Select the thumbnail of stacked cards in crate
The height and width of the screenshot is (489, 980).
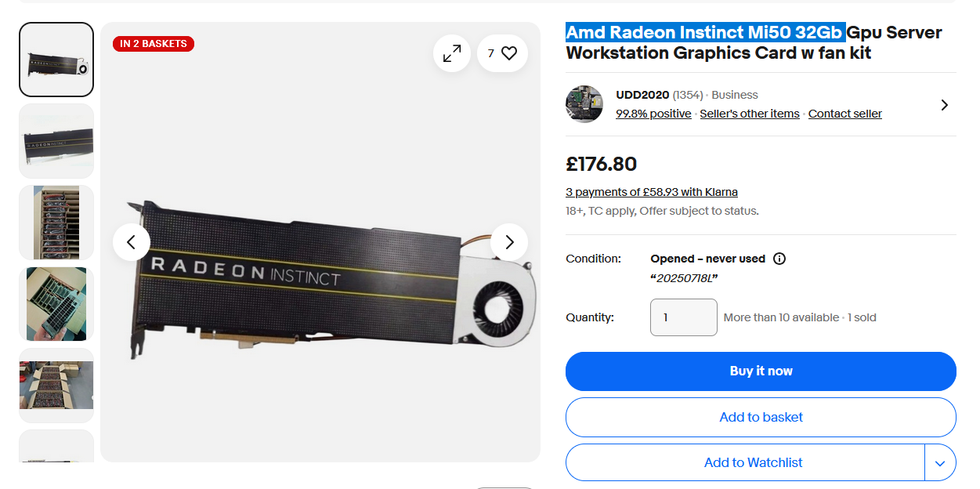(x=56, y=222)
